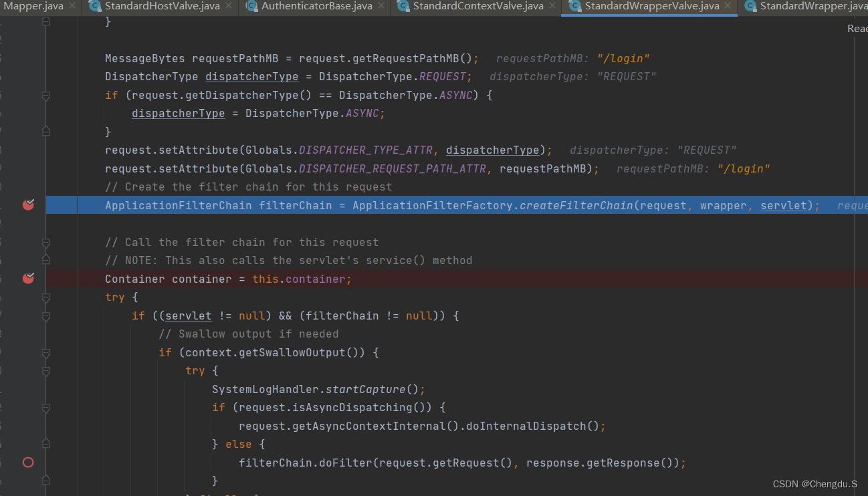Select the active StandardWrapperValve.java tab
This screenshot has height=496, width=868.
(652, 7)
